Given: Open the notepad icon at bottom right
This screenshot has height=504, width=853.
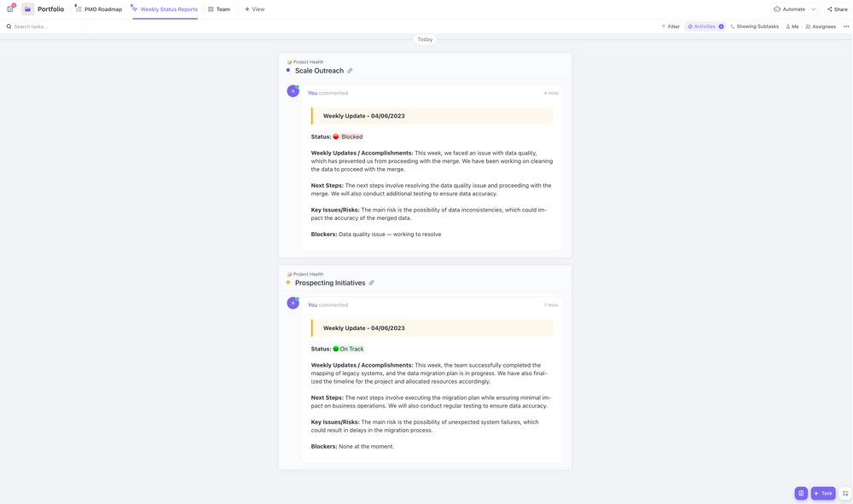Looking at the screenshot, I should (x=801, y=493).
